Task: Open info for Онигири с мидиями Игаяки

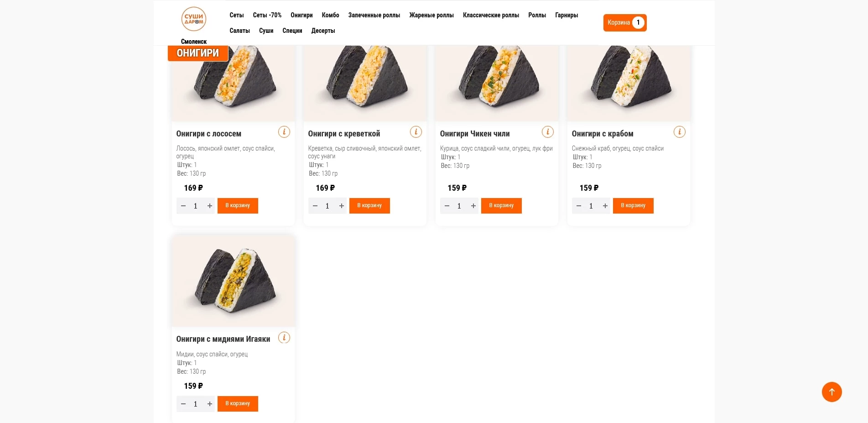Action: click(x=284, y=338)
